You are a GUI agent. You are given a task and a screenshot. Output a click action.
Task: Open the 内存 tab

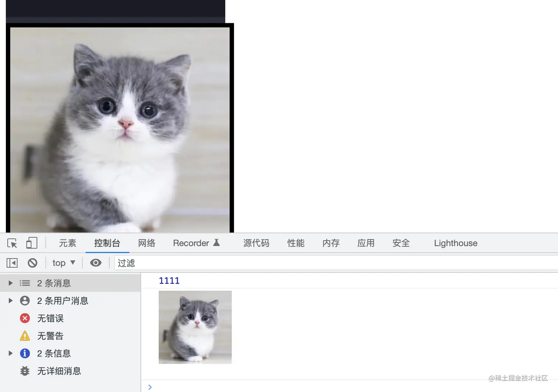[x=331, y=243]
